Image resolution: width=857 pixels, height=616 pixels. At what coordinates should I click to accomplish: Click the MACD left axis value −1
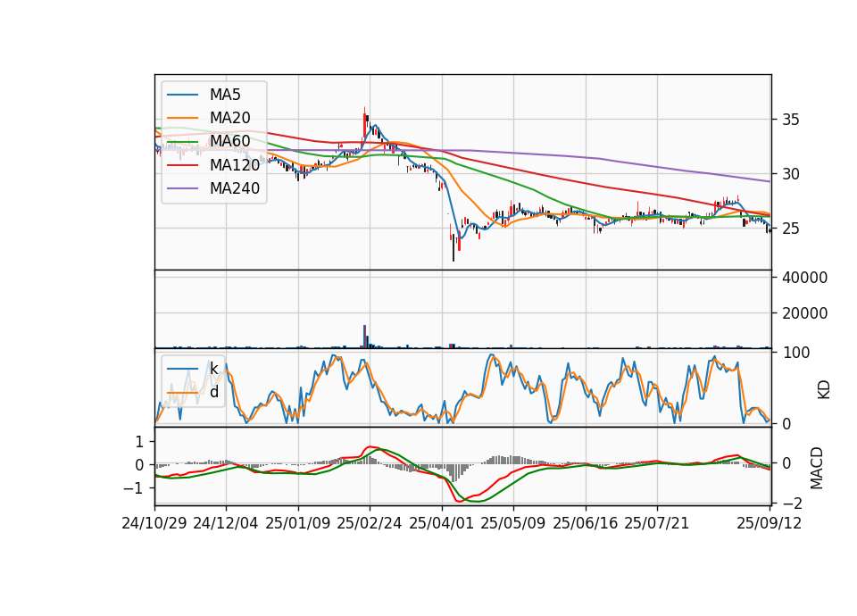click(x=135, y=488)
